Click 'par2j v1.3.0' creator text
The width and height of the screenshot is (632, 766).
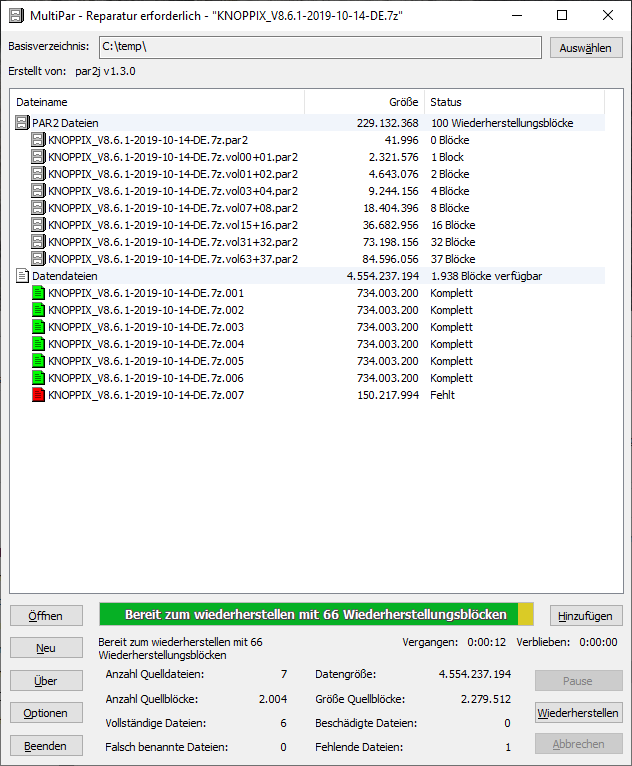tap(105, 71)
